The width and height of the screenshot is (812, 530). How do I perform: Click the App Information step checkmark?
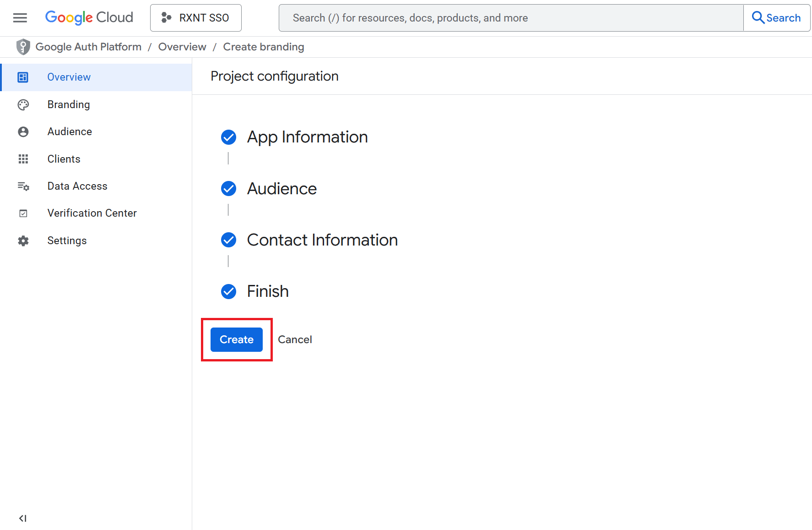(x=228, y=137)
